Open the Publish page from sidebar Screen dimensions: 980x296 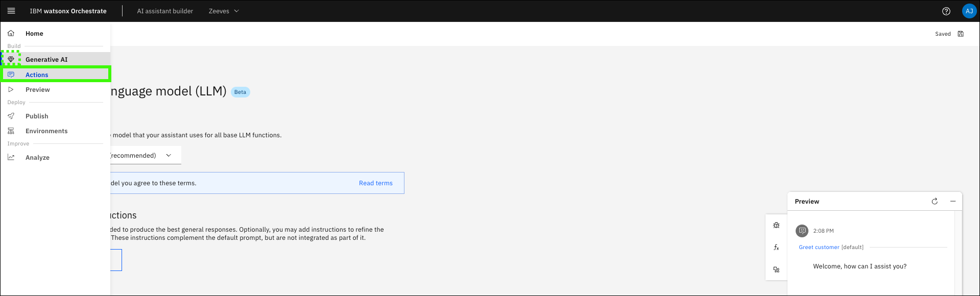pos(37,116)
